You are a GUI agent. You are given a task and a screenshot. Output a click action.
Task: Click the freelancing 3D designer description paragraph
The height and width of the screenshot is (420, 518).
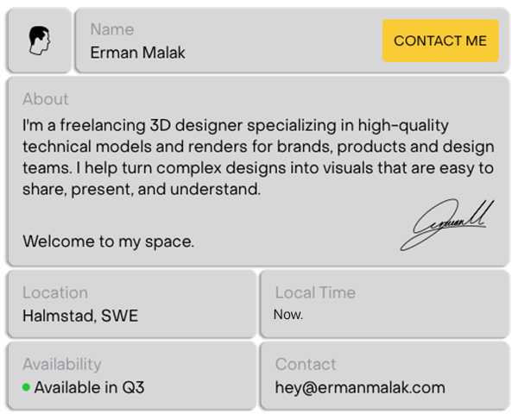coord(257,157)
